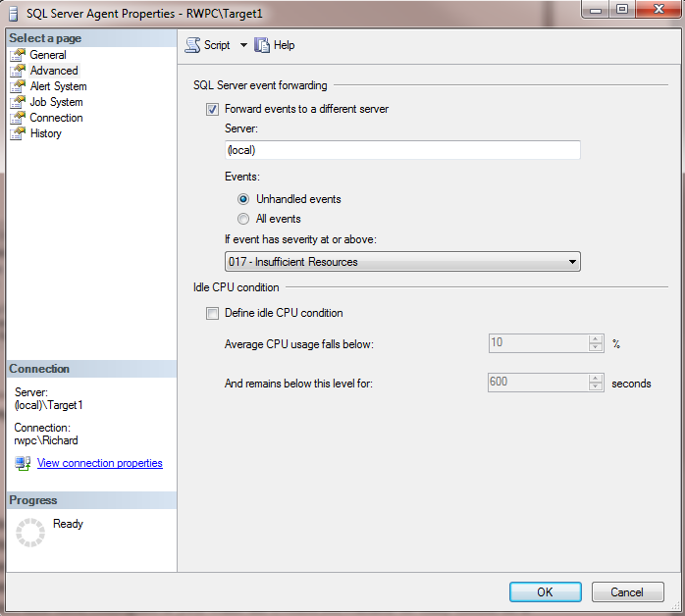This screenshot has width=685, height=616.
Task: Close the Agent Properties window
Action: pyautogui.click(x=659, y=9)
